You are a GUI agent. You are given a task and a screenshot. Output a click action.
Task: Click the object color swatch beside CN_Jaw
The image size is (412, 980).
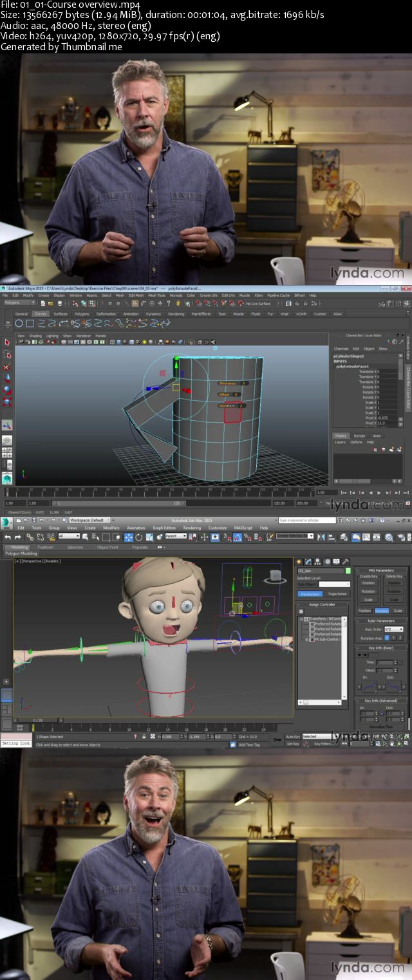pos(348,571)
